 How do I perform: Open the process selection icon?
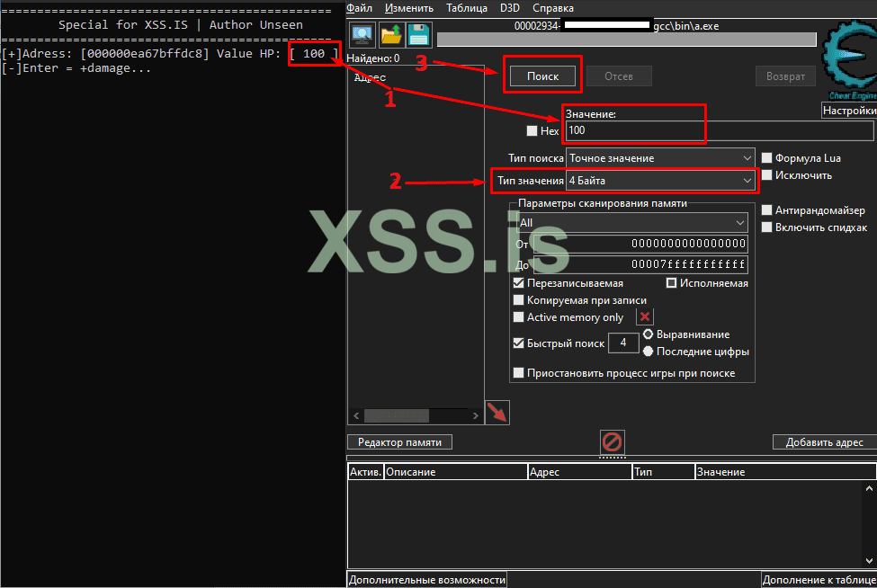pyautogui.click(x=362, y=35)
